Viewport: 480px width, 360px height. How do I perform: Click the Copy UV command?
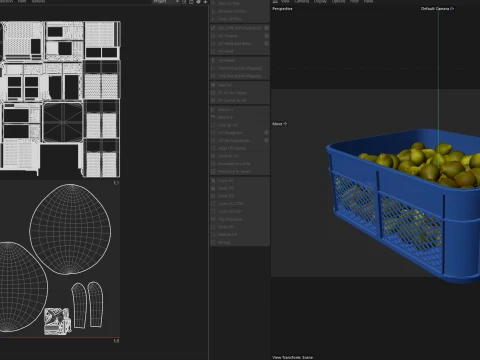pyautogui.click(x=240, y=180)
